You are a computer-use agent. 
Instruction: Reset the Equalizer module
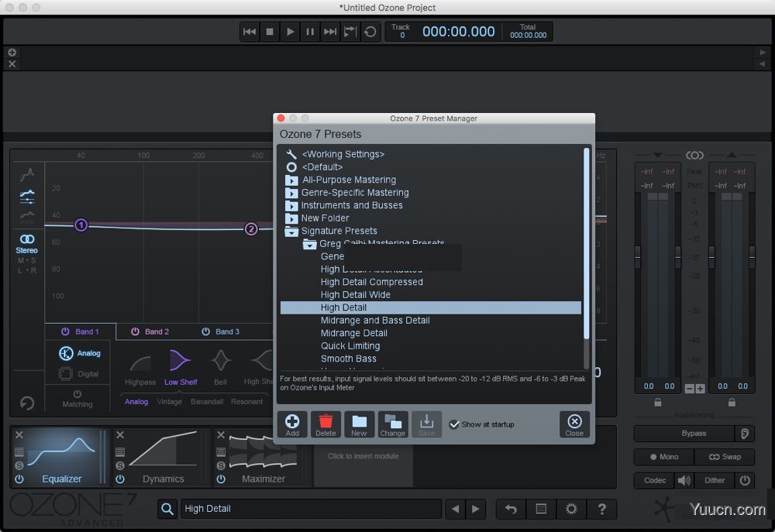[x=27, y=403]
